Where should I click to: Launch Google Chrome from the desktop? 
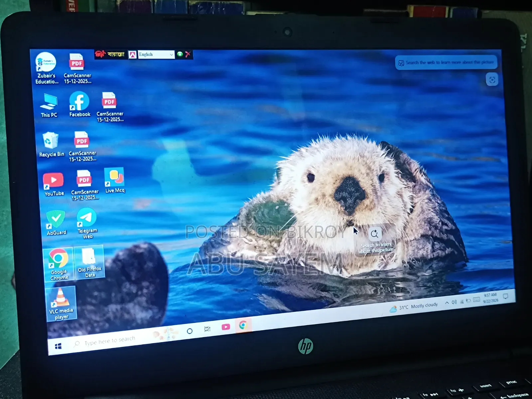(59, 264)
